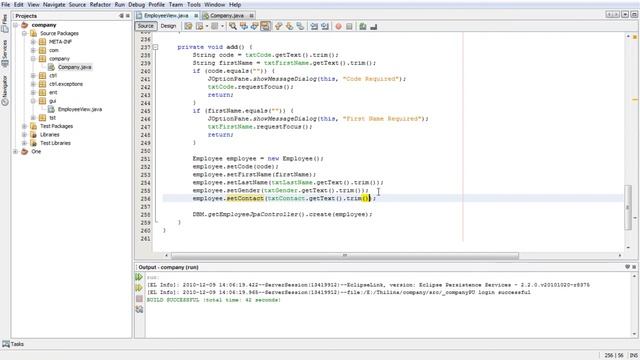Click the yellow warning mark in error stripe
The width and height of the screenshot is (640, 360).
pyautogui.click(x=635, y=99)
